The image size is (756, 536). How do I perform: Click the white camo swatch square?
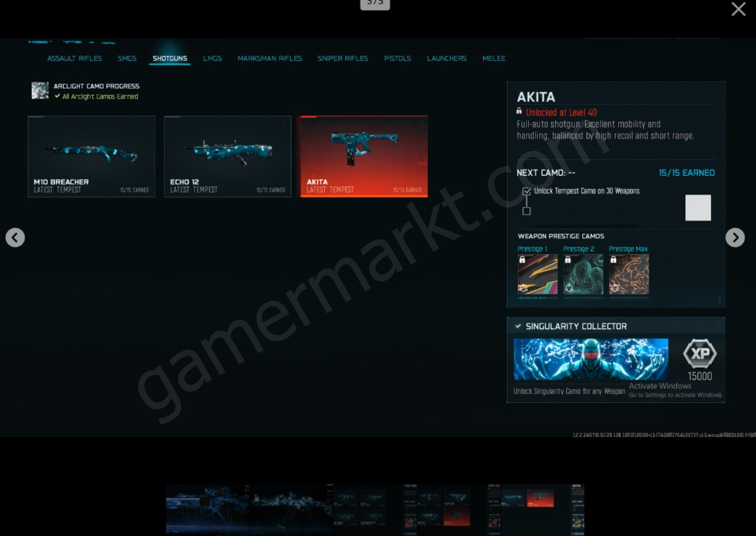(698, 208)
